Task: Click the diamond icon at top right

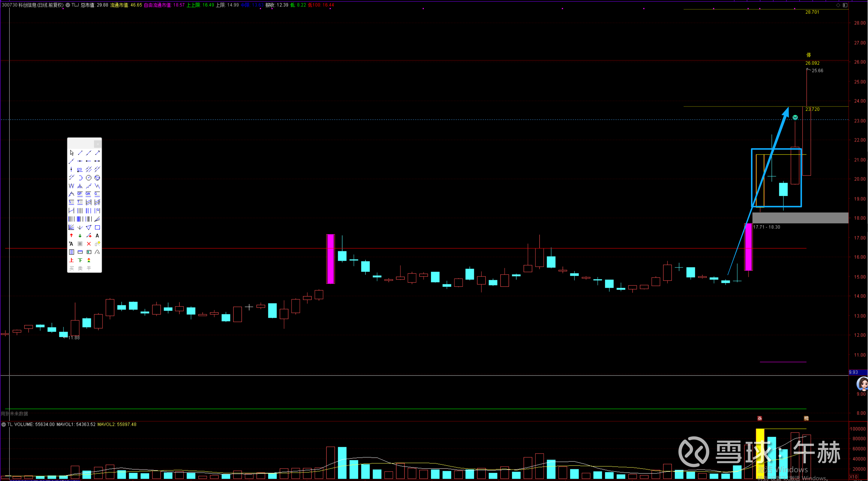Action: coord(838,5)
